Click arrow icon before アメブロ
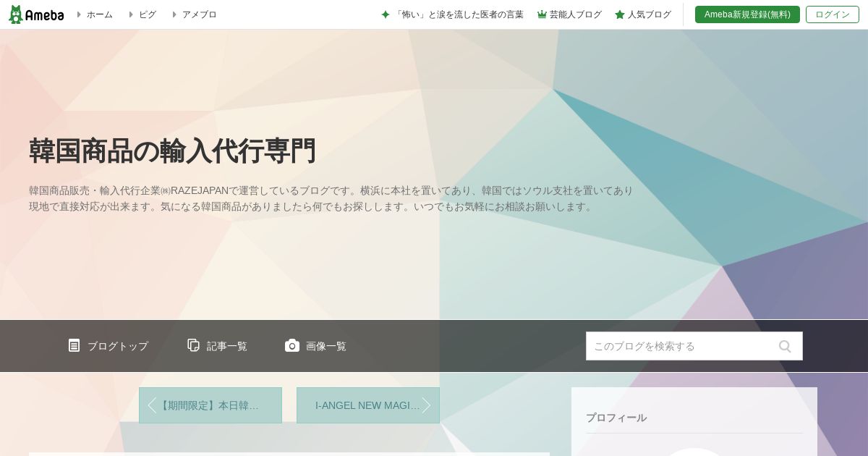This screenshot has width=868, height=456. 174,14
